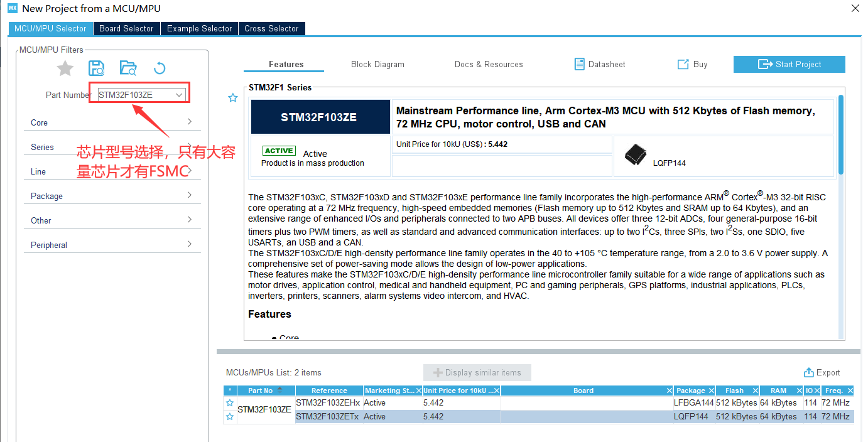
Task: Expand the Core filter section
Action: tap(112, 122)
